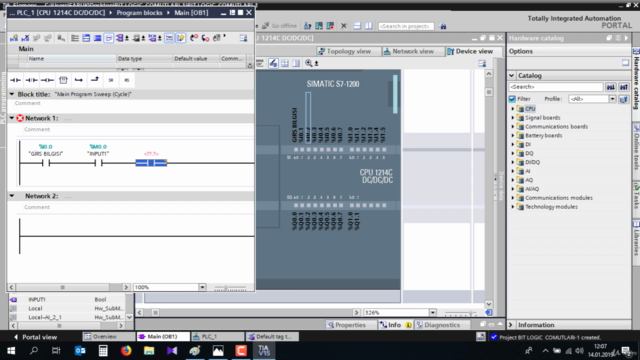The image size is (640, 360).
Task: Toggle favorites display in editor icon
Action: [x=181, y=38]
